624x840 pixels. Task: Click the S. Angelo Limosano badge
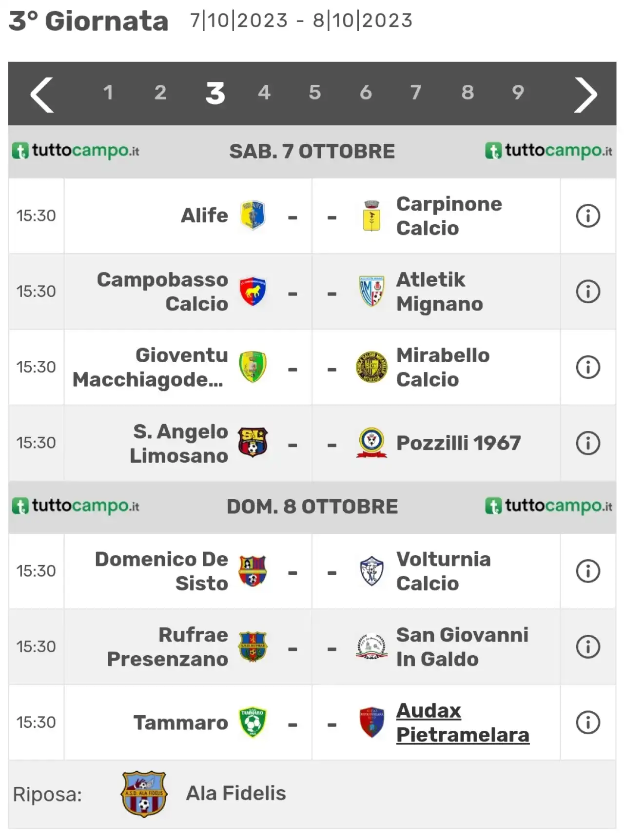pyautogui.click(x=253, y=442)
